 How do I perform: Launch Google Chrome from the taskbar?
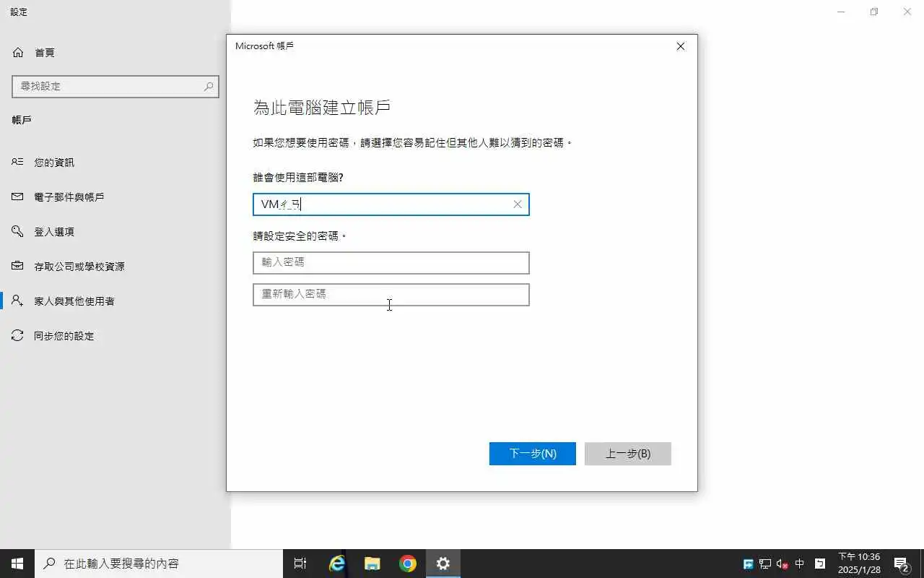[407, 564]
